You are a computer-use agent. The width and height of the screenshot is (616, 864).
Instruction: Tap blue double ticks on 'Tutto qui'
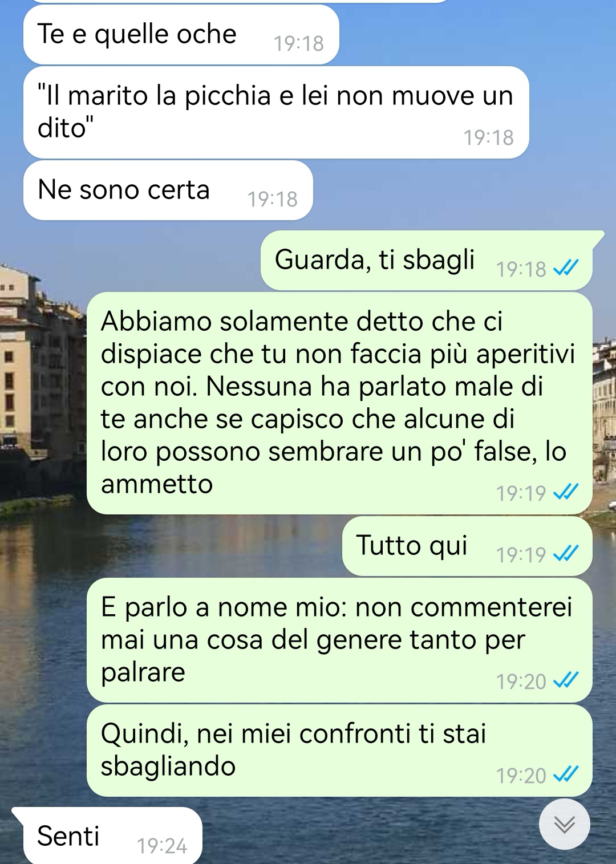pyautogui.click(x=566, y=553)
